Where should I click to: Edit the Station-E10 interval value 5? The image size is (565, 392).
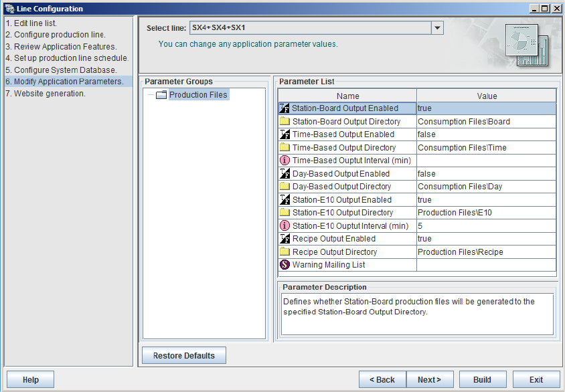tap(486, 225)
